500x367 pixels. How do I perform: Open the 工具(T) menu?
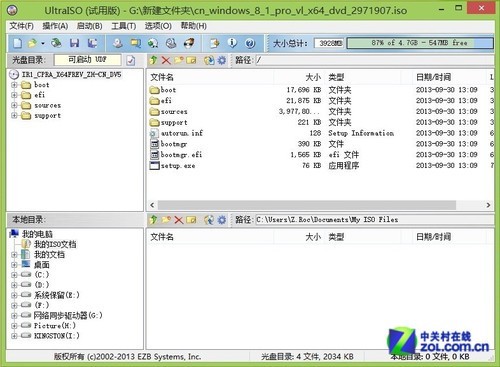124,26
